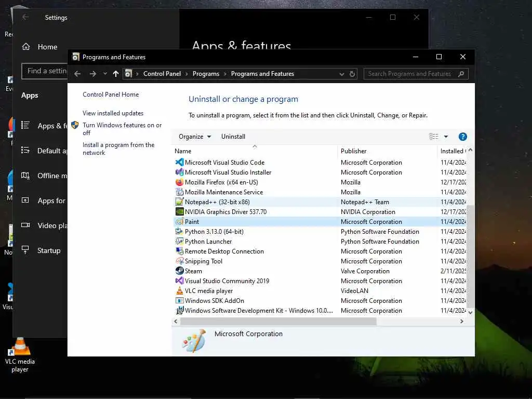The height and width of the screenshot is (399, 532).
Task: Click Notepad++ Team publisher cell
Action: pos(365,202)
